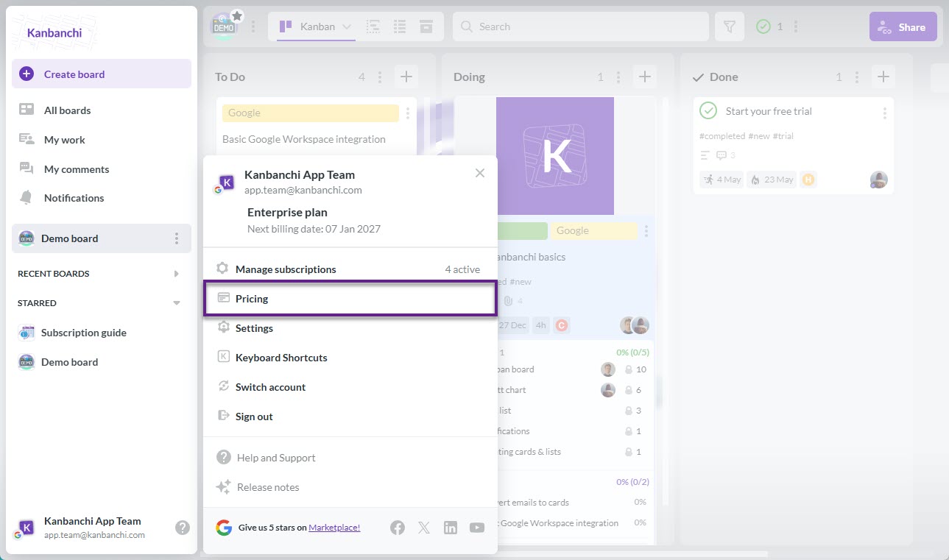Click assignee avatar on the Start your free trial card
Viewport: 949px width, 560px height.
pyautogui.click(x=878, y=180)
